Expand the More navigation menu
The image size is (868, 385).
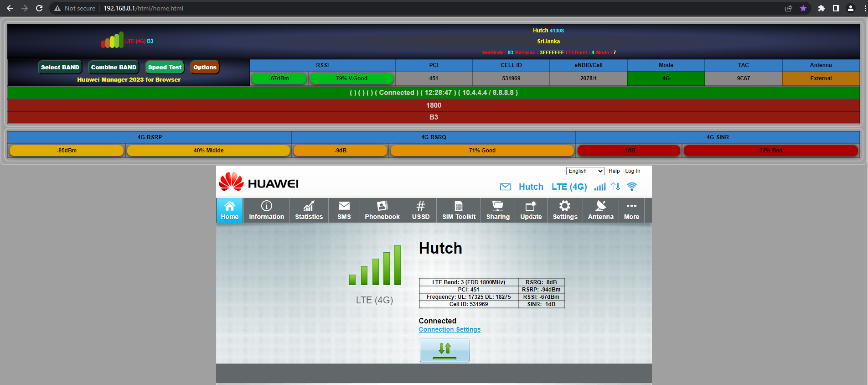pos(631,210)
